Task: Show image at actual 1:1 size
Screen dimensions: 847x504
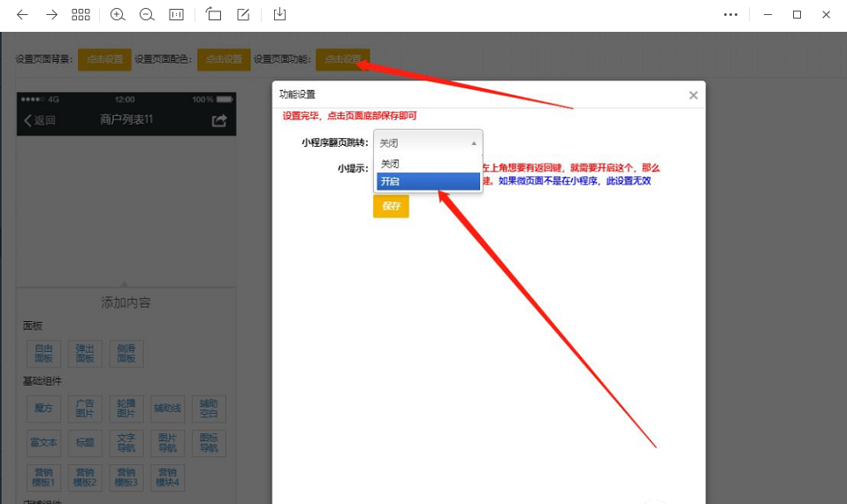Action: click(177, 15)
